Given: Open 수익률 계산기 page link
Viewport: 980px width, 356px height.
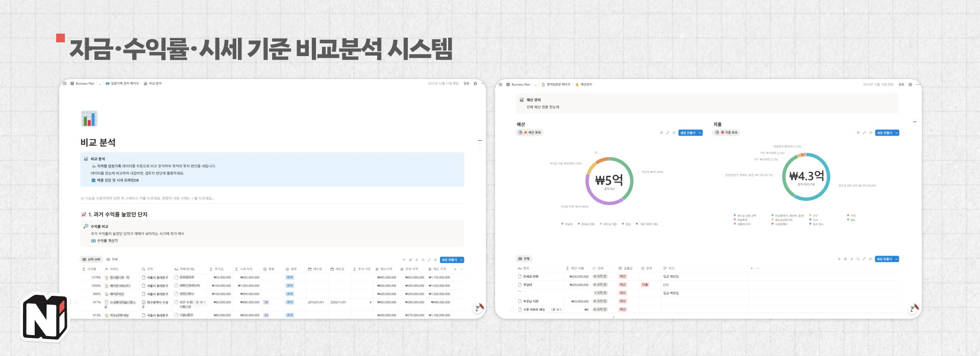Looking at the screenshot, I should [x=105, y=241].
